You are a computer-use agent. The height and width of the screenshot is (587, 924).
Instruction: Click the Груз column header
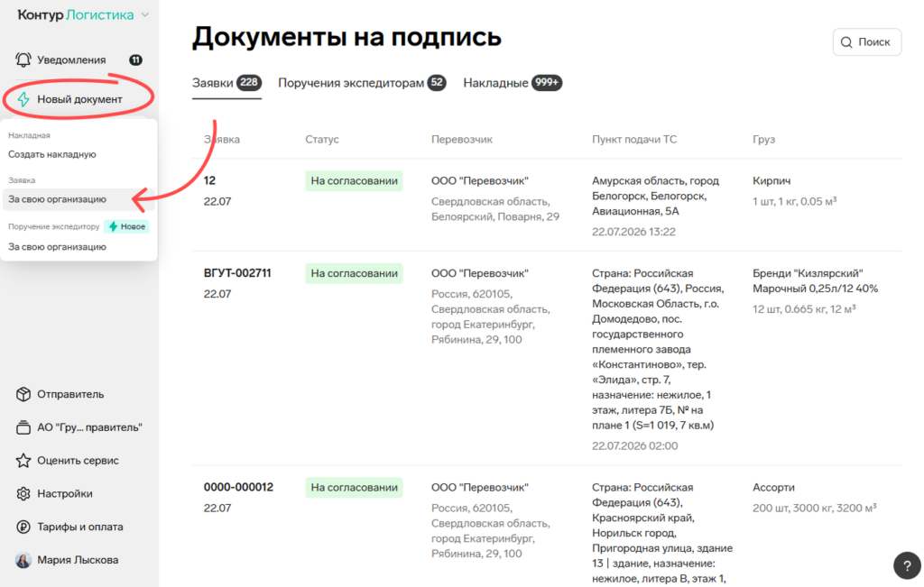(763, 140)
